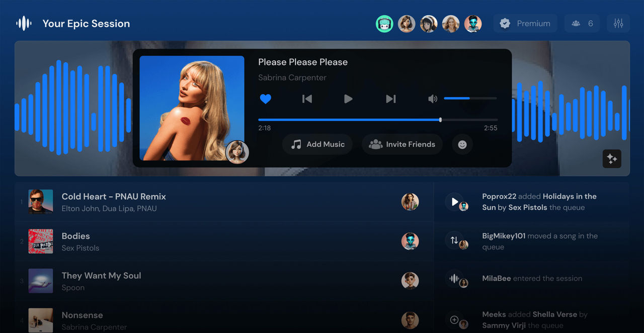Viewport: 644px width, 333px height.
Task: Select the sparkle effects icon on the banner
Action: (x=612, y=159)
